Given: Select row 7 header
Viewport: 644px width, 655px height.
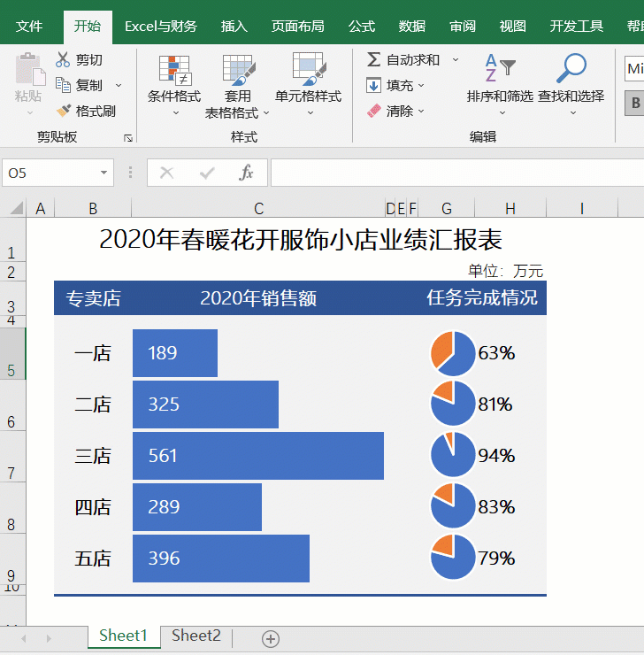Looking at the screenshot, I should [12, 456].
